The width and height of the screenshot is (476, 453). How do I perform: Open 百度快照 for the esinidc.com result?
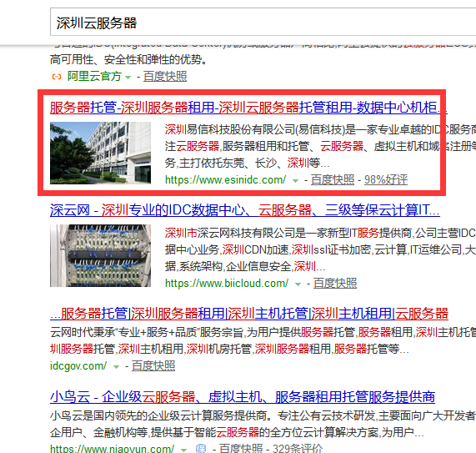[333, 180]
